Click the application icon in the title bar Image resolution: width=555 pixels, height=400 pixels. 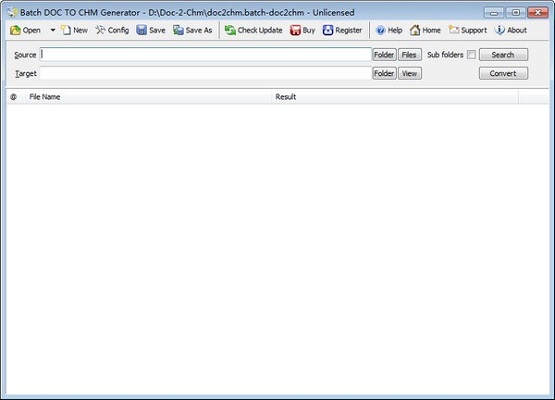click(x=12, y=13)
